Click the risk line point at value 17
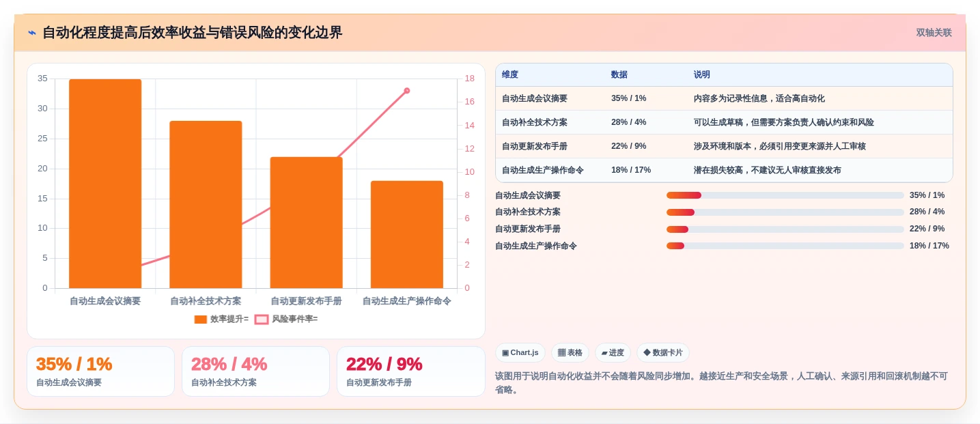Viewport: 980px width, 424px height. click(x=407, y=90)
